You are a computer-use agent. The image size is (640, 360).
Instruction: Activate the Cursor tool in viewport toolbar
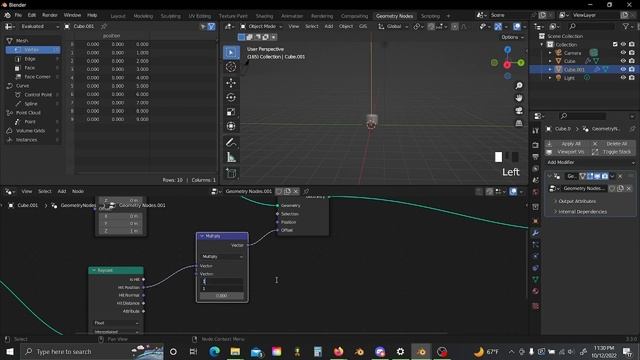231,67
